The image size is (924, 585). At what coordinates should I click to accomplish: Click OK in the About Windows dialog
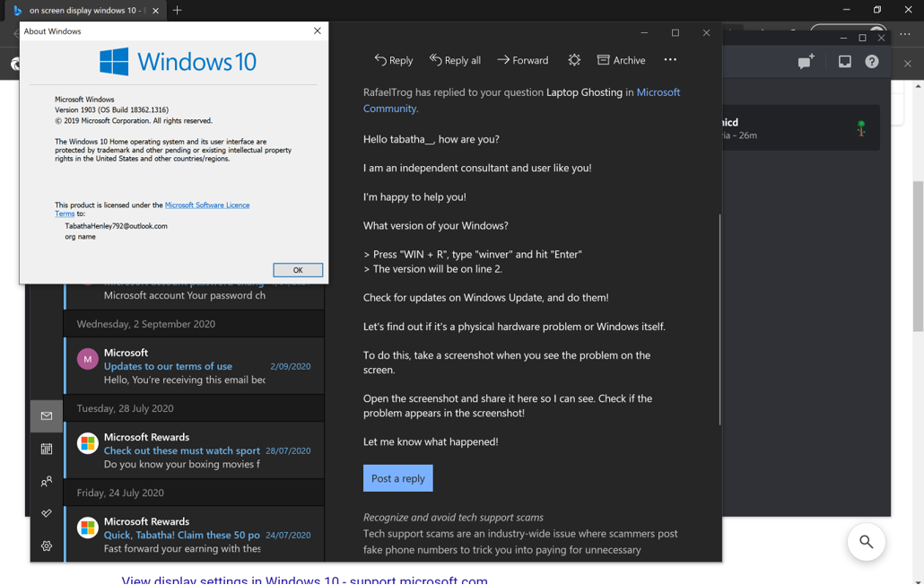click(x=298, y=270)
